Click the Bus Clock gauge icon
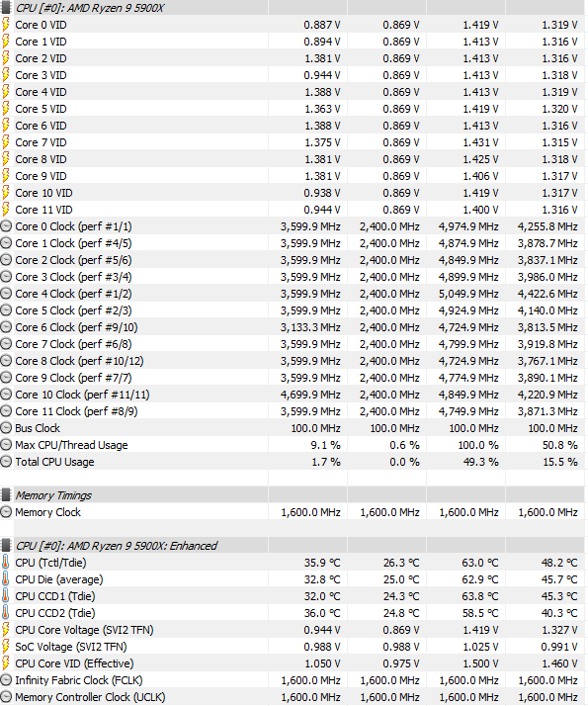This screenshot has height=706, width=588. click(6, 428)
